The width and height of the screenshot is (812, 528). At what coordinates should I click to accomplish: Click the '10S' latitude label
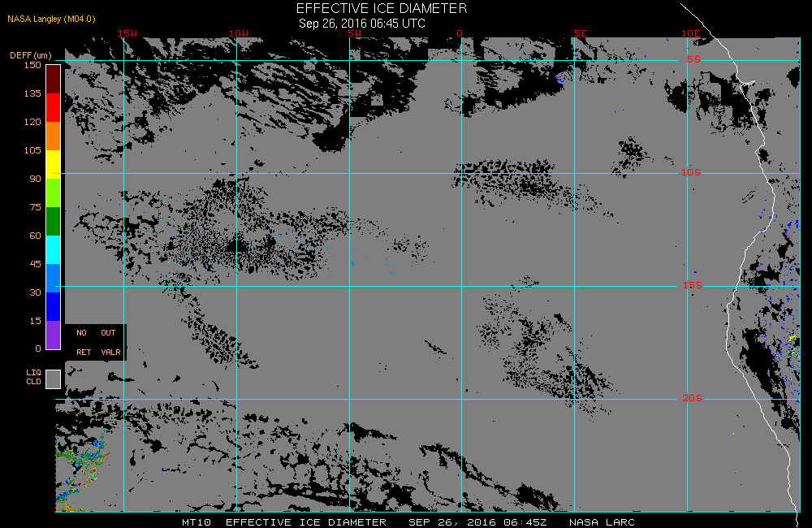690,172
